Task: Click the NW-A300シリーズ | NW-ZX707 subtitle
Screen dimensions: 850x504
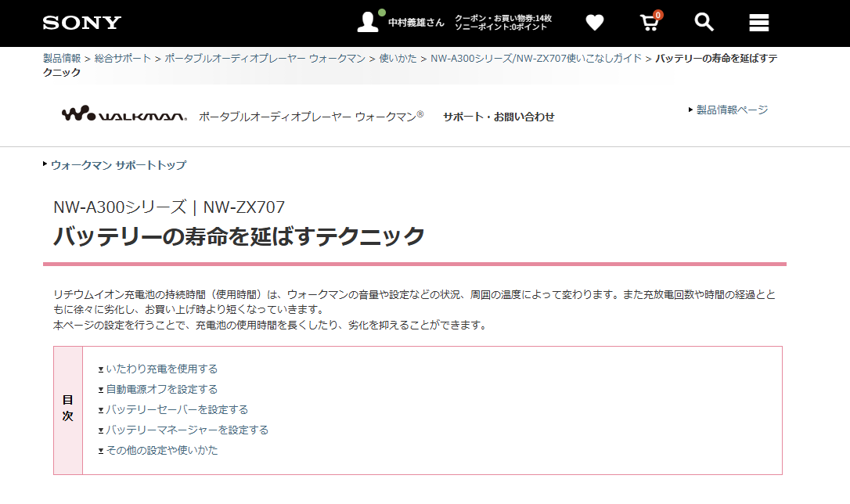Action: point(169,207)
